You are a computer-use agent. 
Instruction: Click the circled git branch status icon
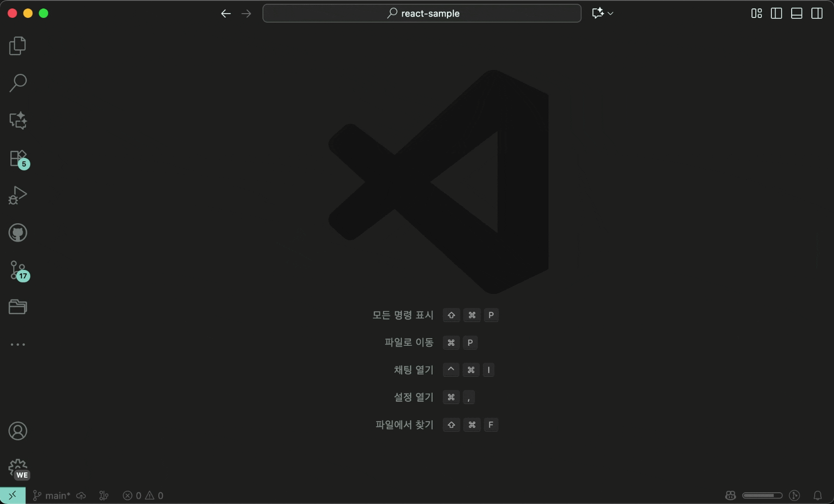click(794, 496)
